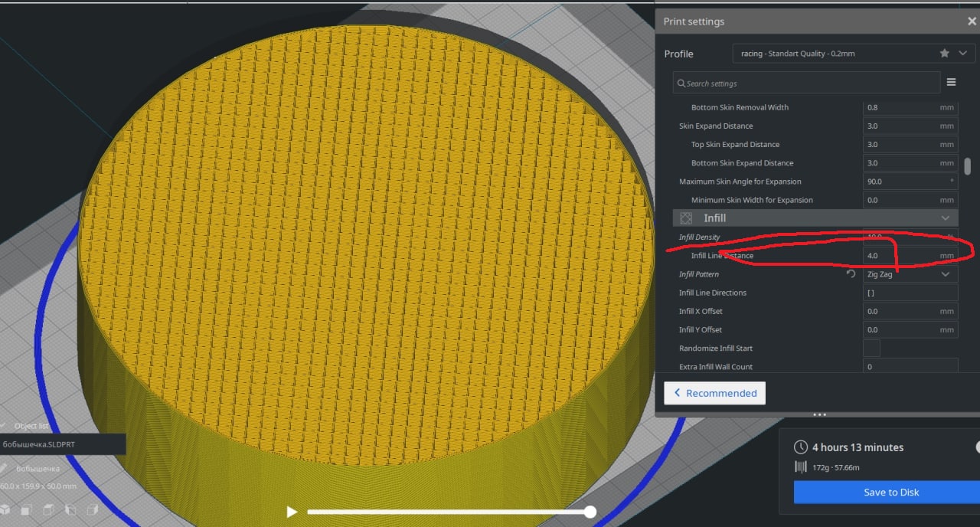Click the filament spool icon beside 172g

tap(801, 467)
